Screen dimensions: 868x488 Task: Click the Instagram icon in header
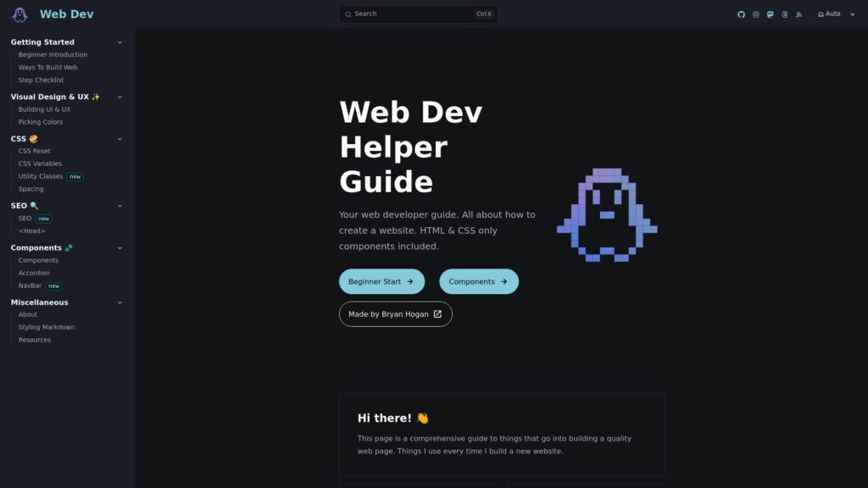click(x=755, y=14)
